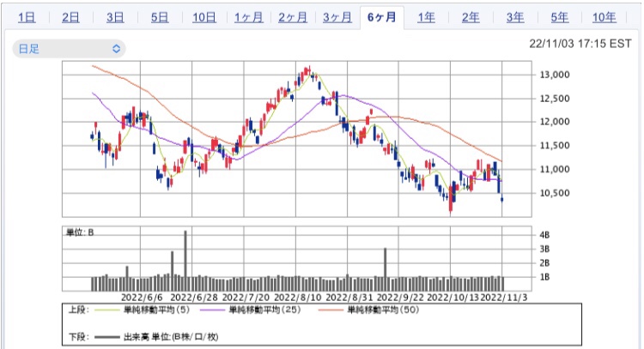
Task: Click the dropdown up-down arrows icon
Action: pyautogui.click(x=116, y=49)
